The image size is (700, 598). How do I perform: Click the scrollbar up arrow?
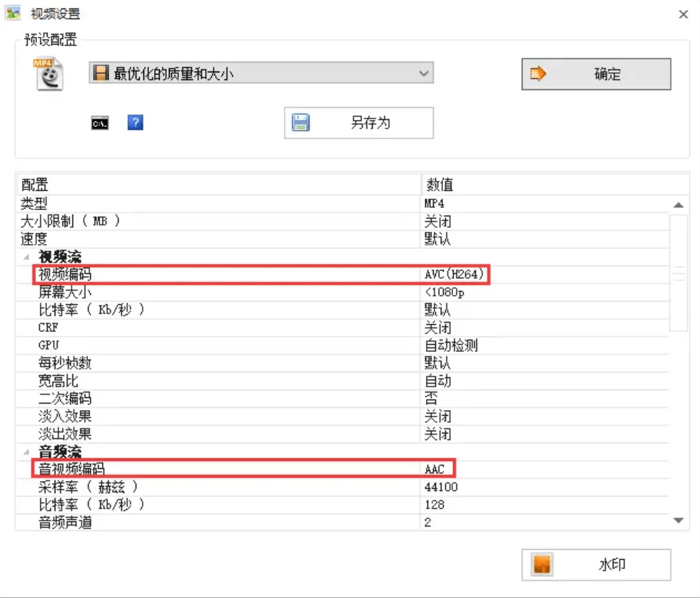click(x=679, y=205)
